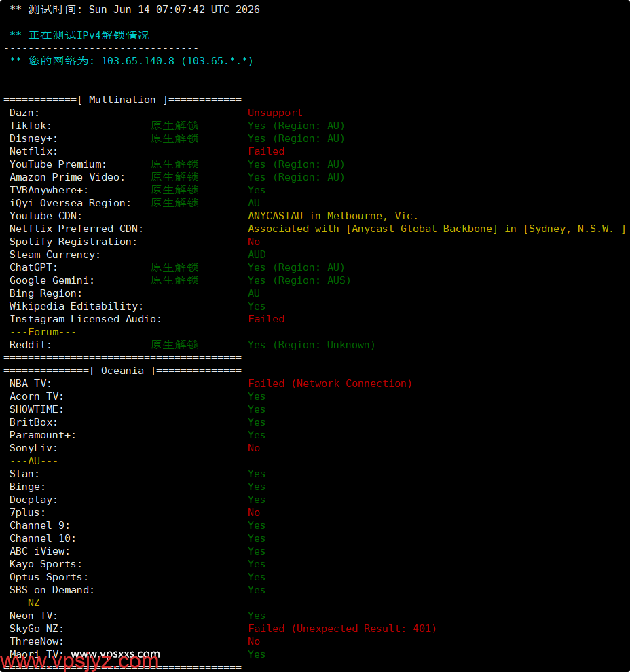Select the IP address 103.65.140.8
630x672 pixels.
pos(138,61)
